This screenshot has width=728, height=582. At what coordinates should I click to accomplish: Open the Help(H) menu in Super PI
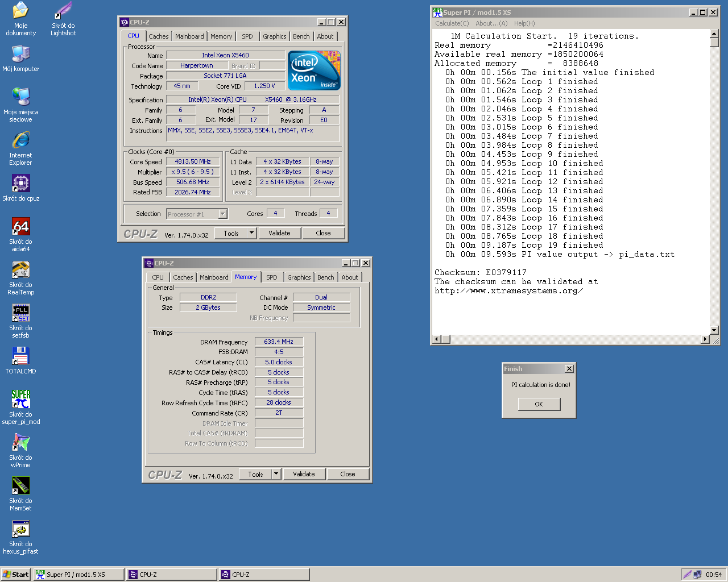coord(524,23)
